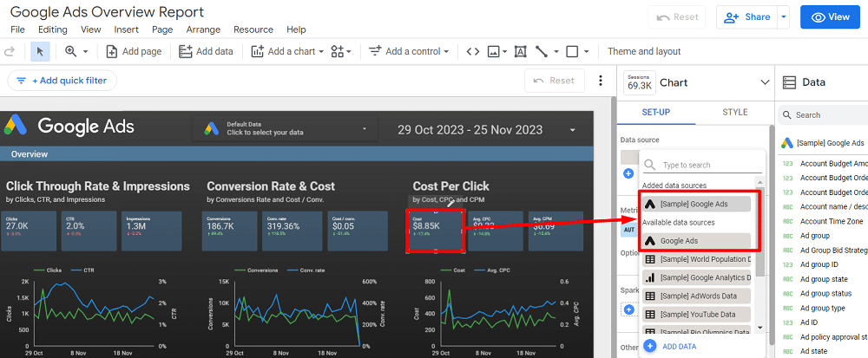Click the data source list scrollbar down arrow
This screenshot has height=358, width=868.
759,328
